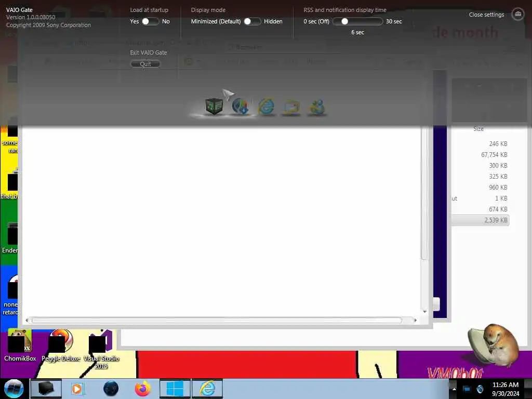Select the Yes label for Load at startup
Viewport: 532px width, 399px height.
pyautogui.click(x=135, y=21)
